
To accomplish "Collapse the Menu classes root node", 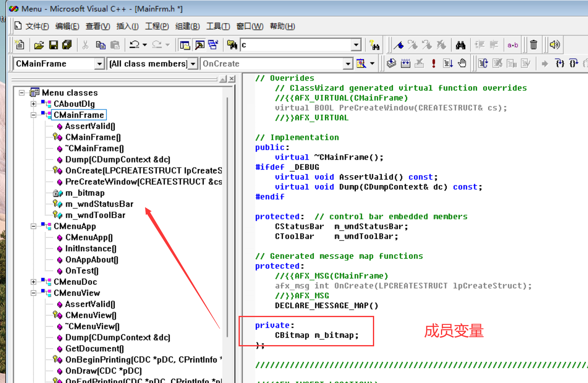I will pos(22,93).
